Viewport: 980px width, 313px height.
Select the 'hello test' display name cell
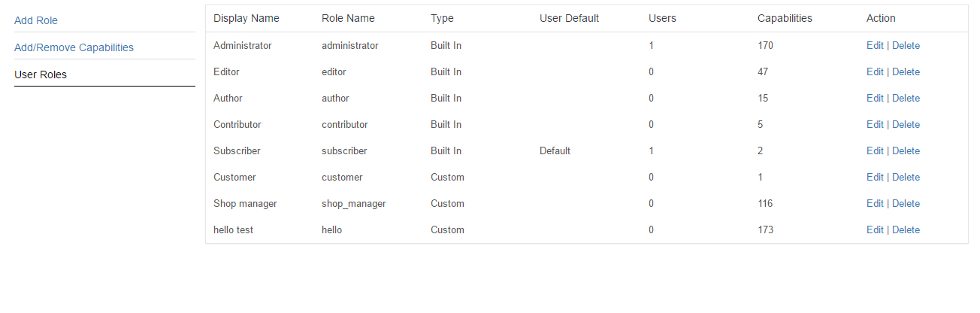coord(233,229)
